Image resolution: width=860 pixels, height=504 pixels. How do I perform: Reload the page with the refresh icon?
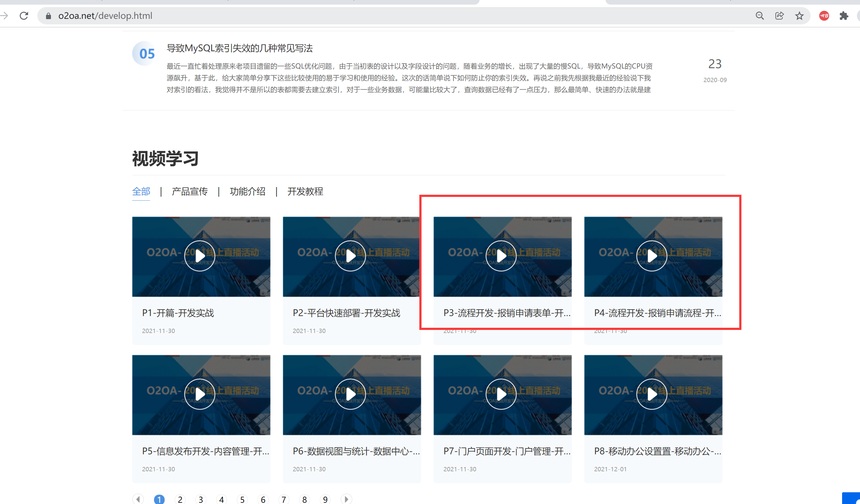point(24,16)
